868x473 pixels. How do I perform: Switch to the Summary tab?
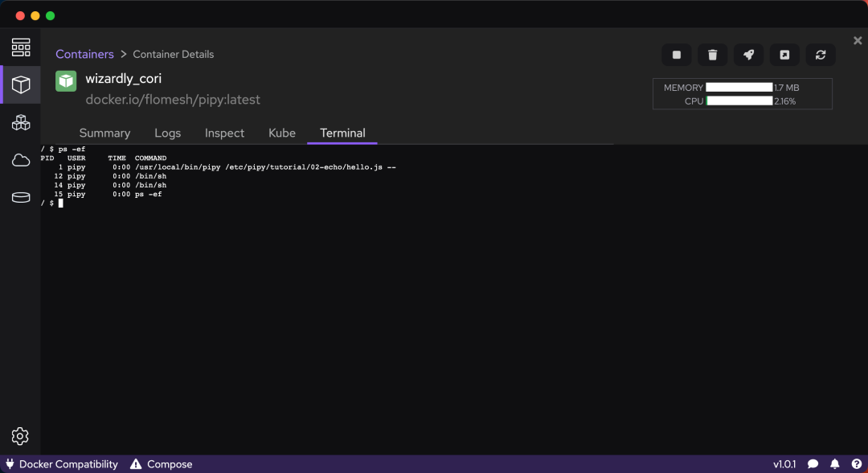[x=104, y=133]
